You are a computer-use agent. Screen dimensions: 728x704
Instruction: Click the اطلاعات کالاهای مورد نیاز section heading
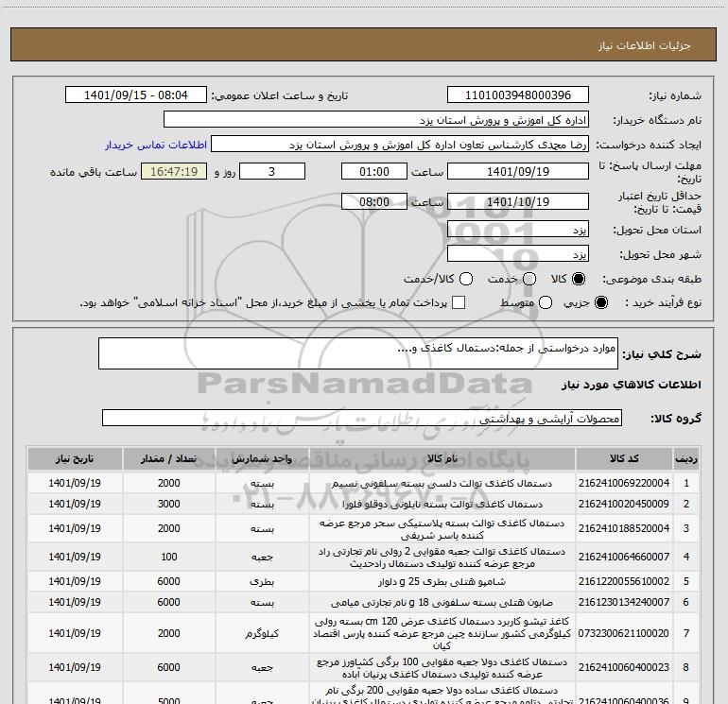[632, 385]
